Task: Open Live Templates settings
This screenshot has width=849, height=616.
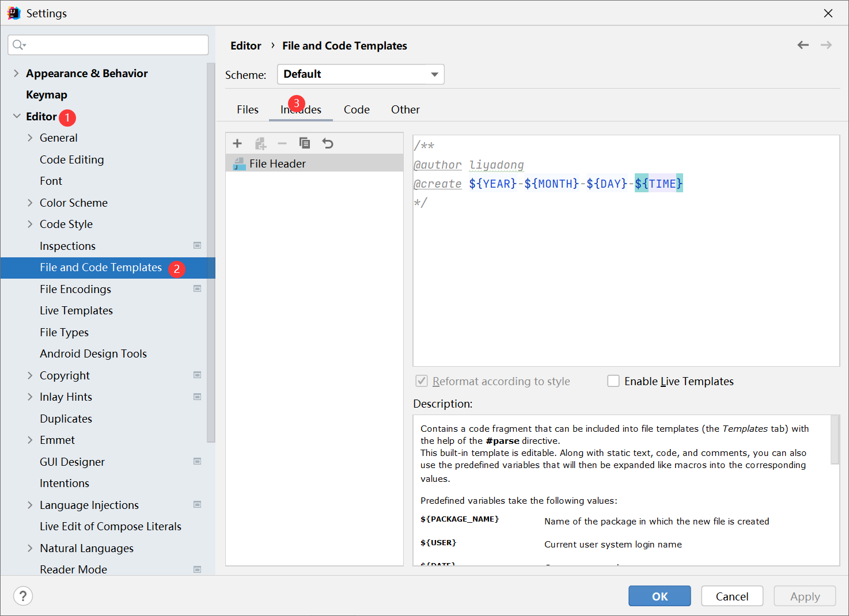Action: [x=76, y=310]
